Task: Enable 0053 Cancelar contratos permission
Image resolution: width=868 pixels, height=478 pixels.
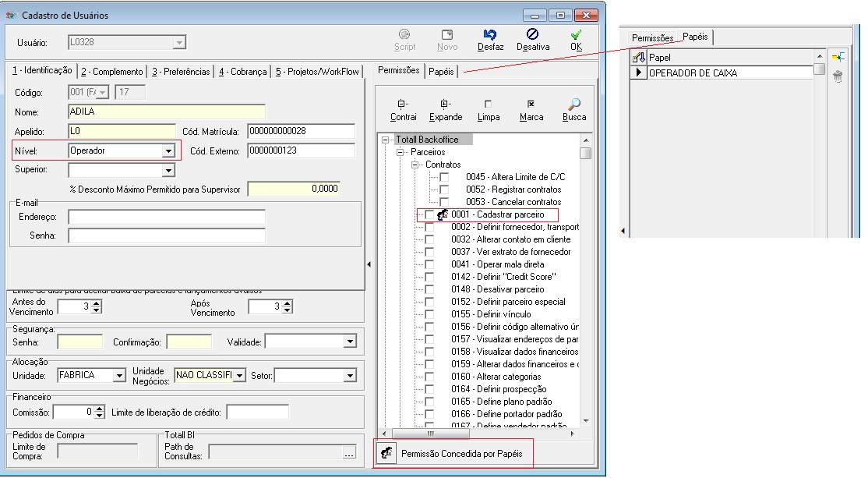Action: click(444, 202)
